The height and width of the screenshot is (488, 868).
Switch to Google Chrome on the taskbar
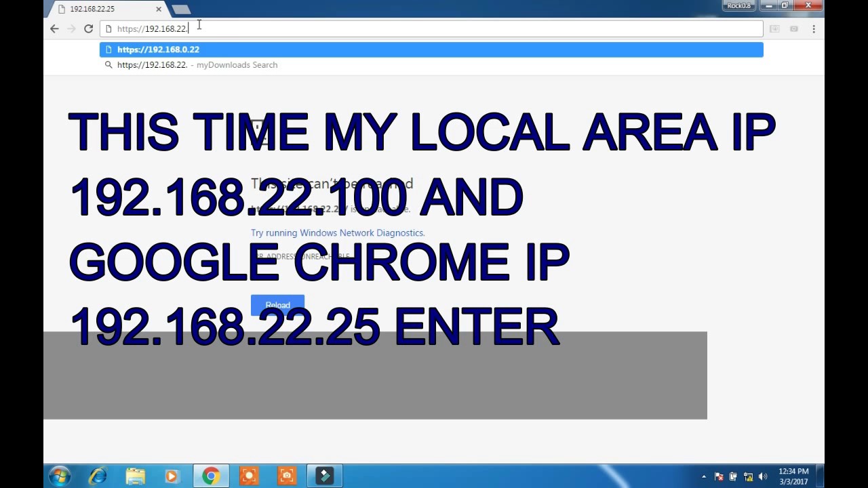coord(211,476)
